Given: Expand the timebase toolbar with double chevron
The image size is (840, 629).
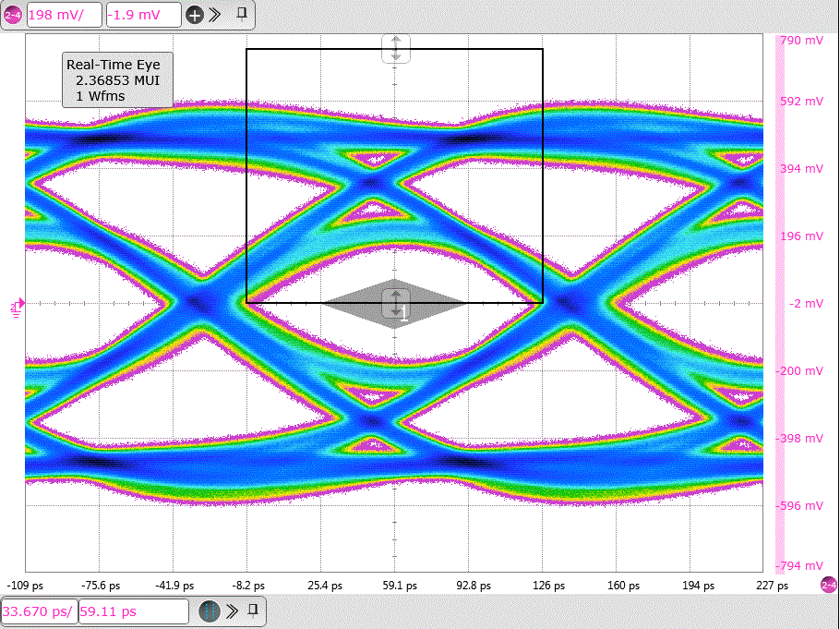Looking at the screenshot, I should coord(233,611).
